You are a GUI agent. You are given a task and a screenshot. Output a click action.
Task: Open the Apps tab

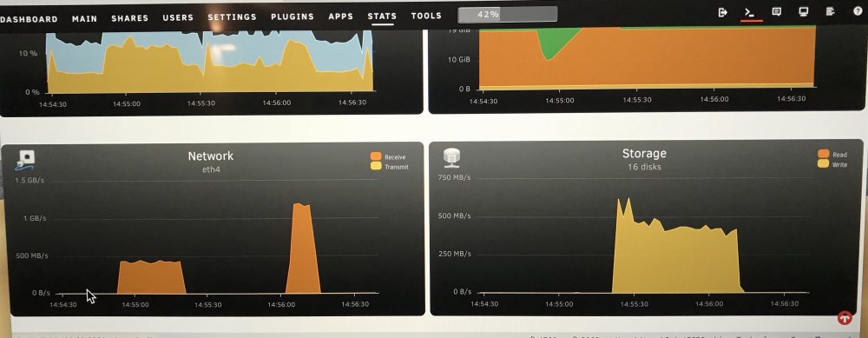(x=341, y=17)
